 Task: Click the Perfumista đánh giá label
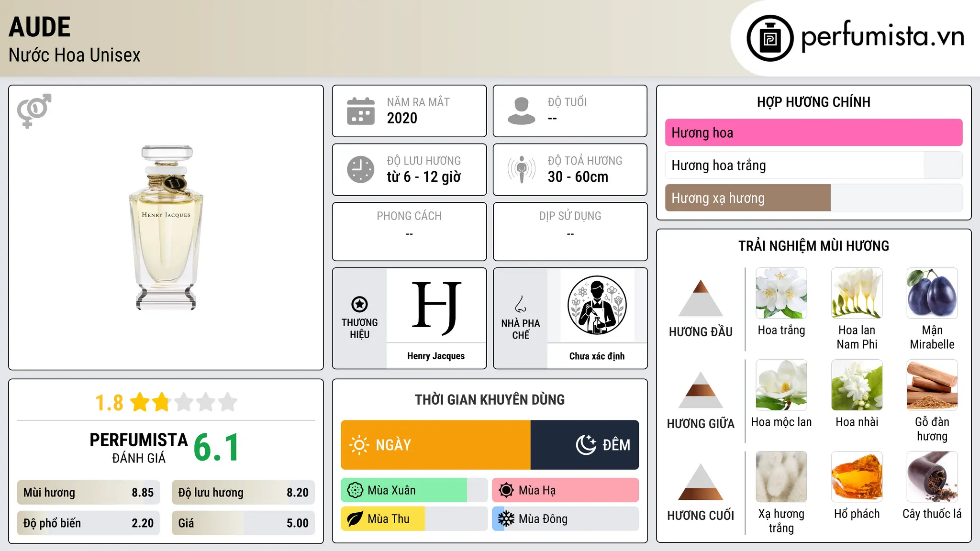pyautogui.click(x=139, y=448)
